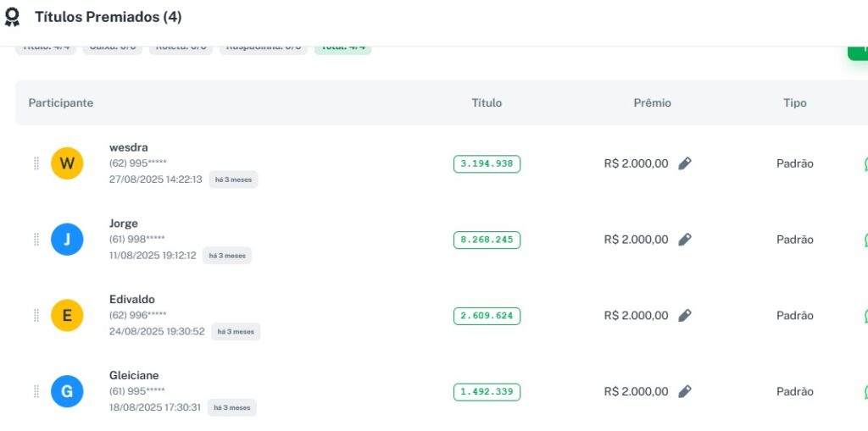868x431 pixels.
Task: Click the drag handle next to Edivaldo
Action: point(36,316)
